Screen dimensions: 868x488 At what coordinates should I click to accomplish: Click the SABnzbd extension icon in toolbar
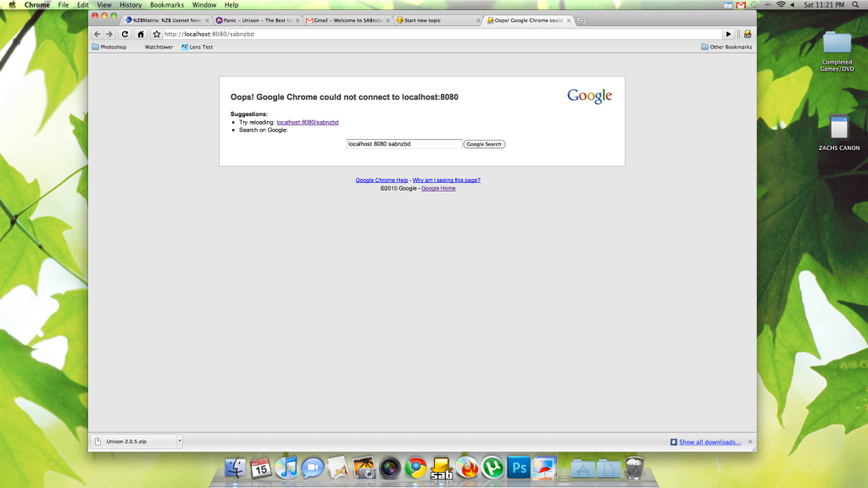748,34
